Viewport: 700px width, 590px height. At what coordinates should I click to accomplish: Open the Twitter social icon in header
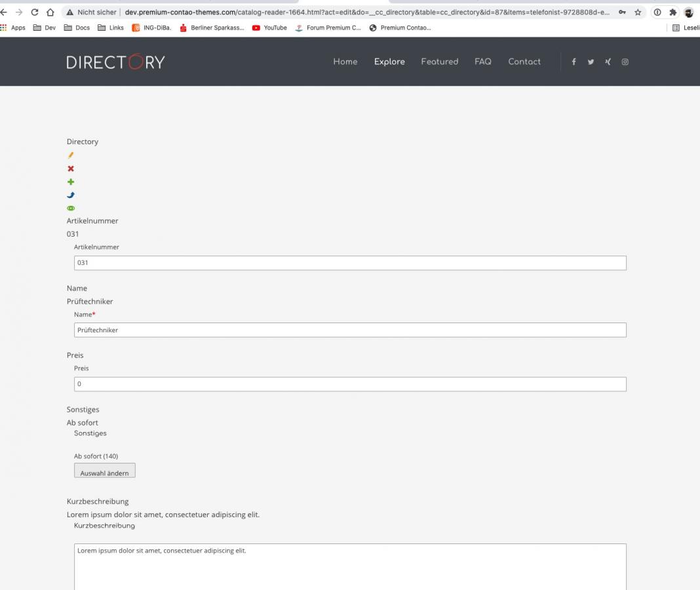[591, 62]
